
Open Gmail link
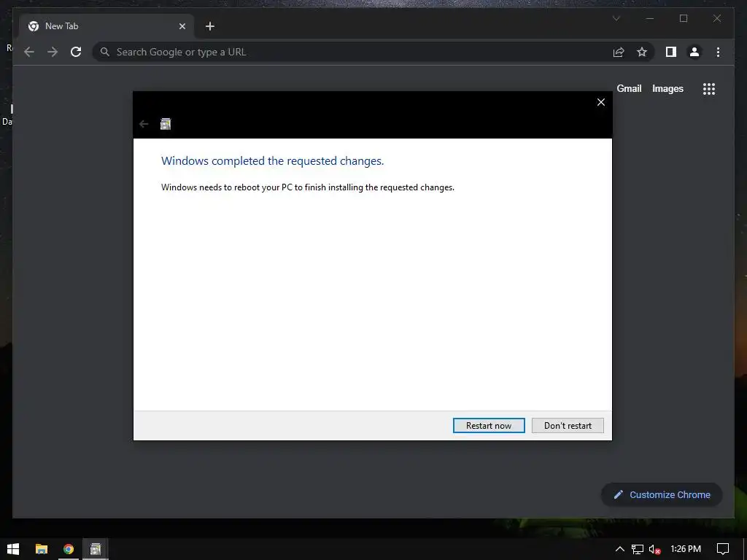[629, 88]
